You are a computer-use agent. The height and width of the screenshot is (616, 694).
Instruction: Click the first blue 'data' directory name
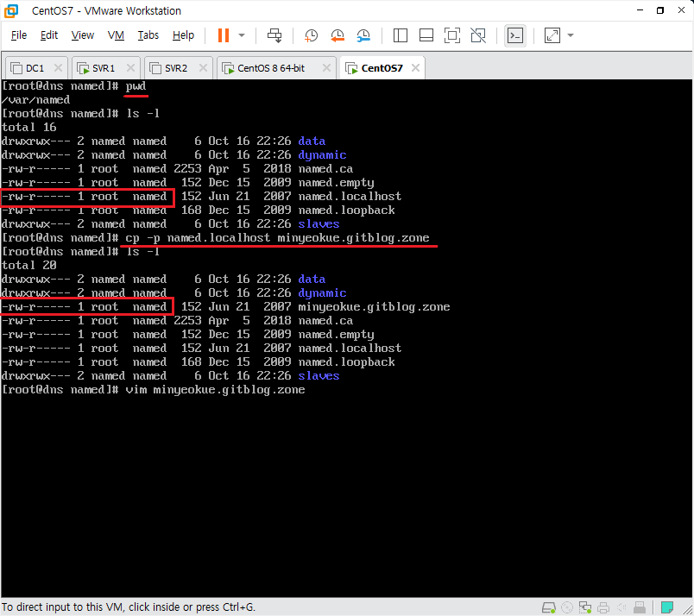click(x=312, y=141)
